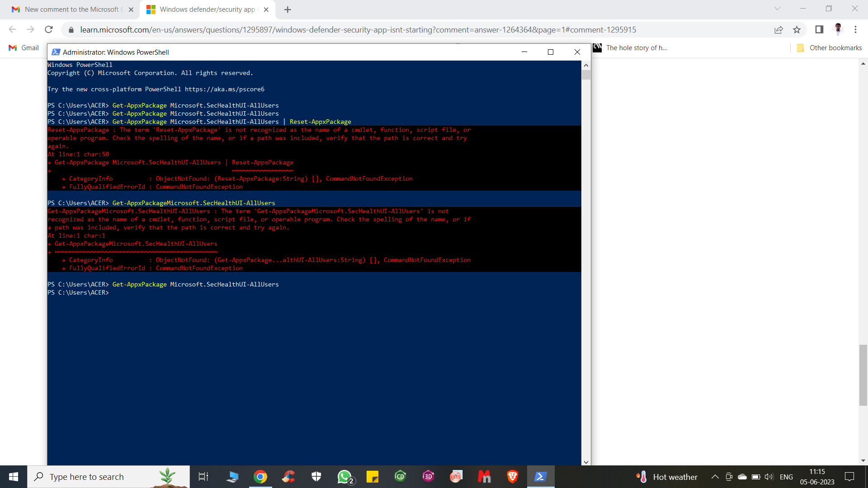Bookmark this page with the star icon

[x=797, y=30]
